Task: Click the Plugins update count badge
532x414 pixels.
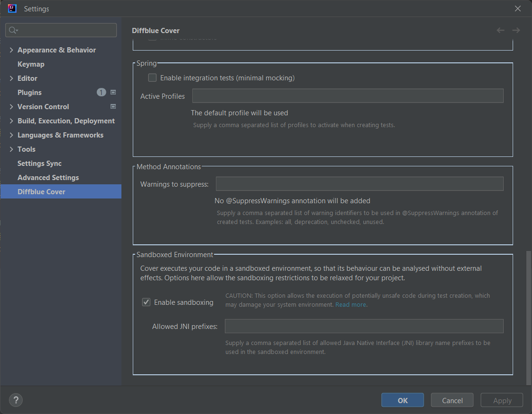Action: [x=101, y=92]
